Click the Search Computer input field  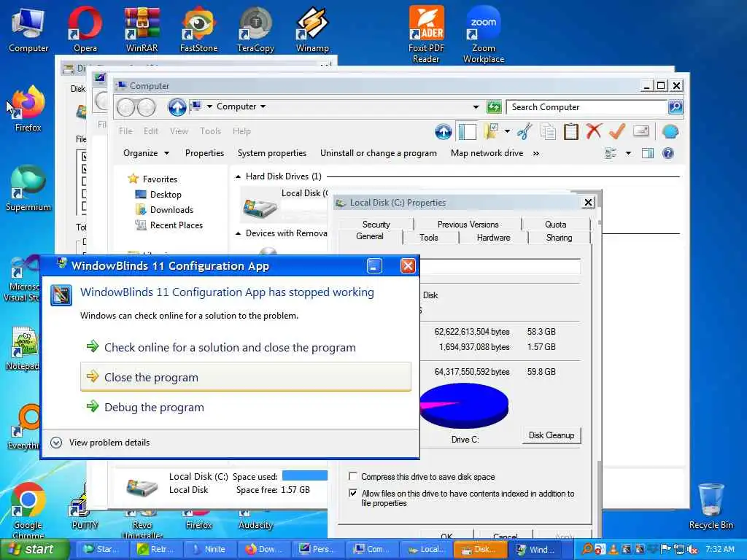(x=587, y=107)
